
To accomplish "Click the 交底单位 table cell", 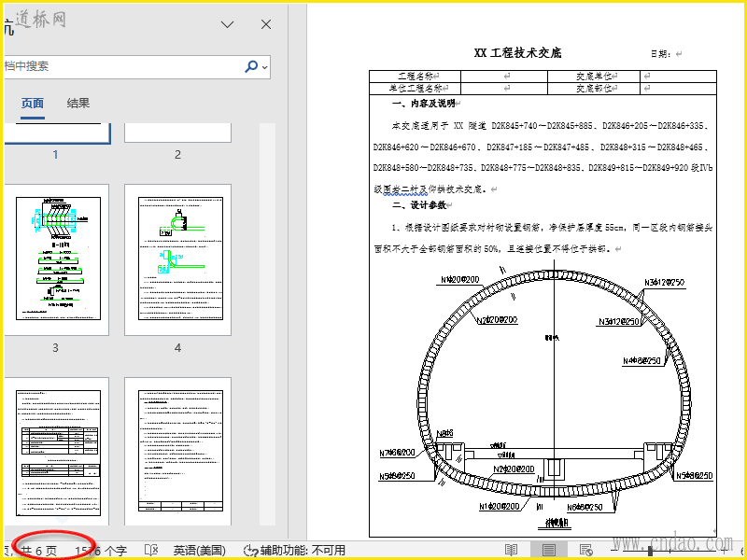I will 595,77.
